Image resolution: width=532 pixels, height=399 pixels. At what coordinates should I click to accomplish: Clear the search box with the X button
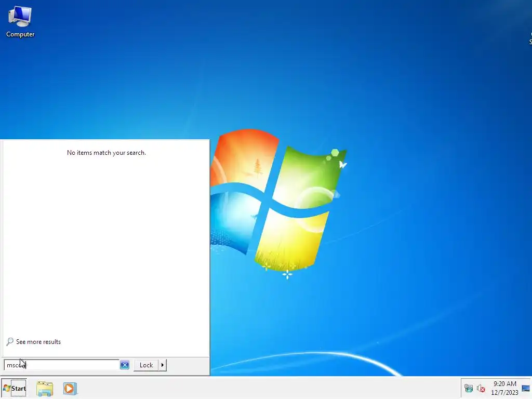125,365
